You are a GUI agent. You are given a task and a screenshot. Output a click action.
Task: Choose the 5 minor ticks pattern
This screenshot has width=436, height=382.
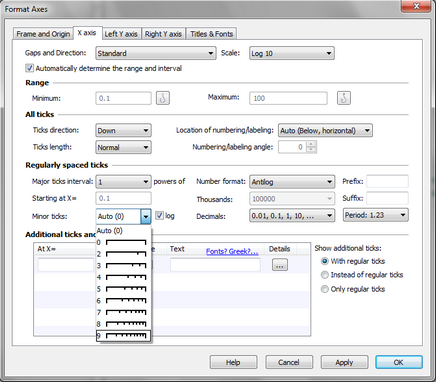click(x=123, y=289)
